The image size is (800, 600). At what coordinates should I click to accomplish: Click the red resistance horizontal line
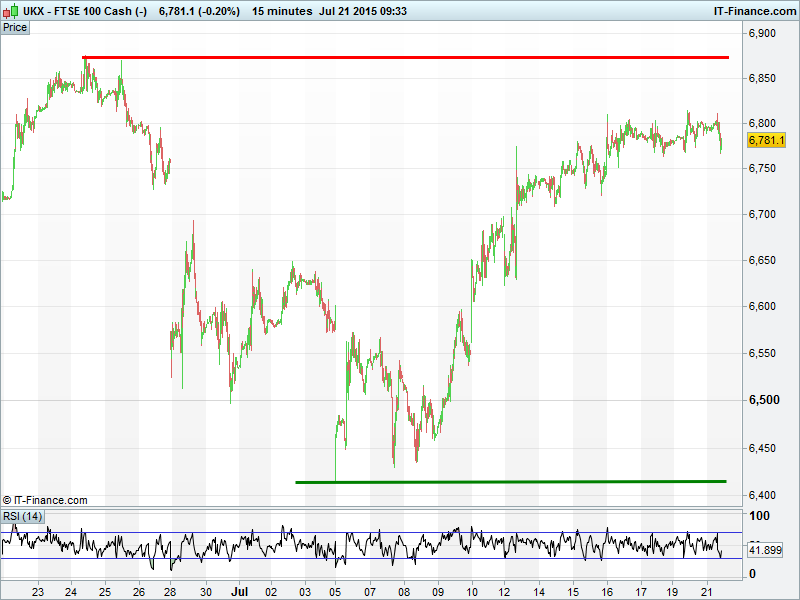point(400,57)
